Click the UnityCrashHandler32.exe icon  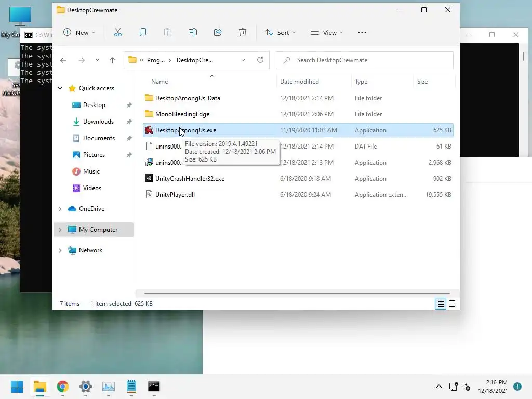click(149, 179)
